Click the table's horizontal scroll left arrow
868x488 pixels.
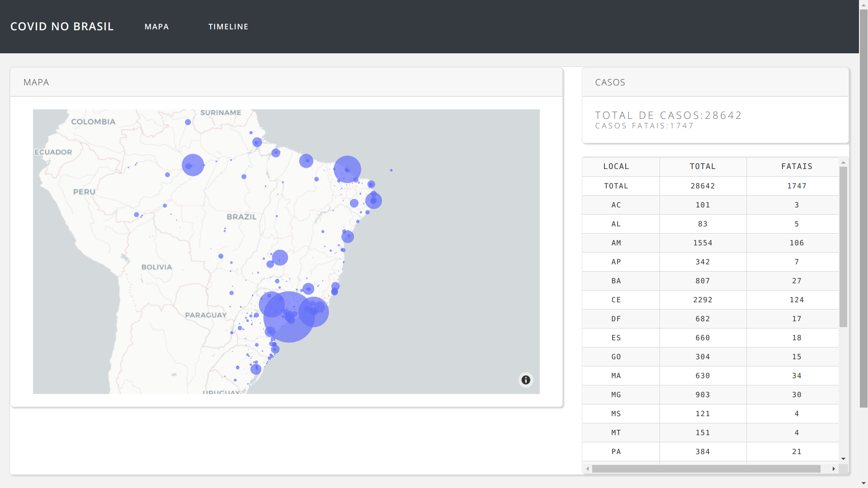pos(587,469)
